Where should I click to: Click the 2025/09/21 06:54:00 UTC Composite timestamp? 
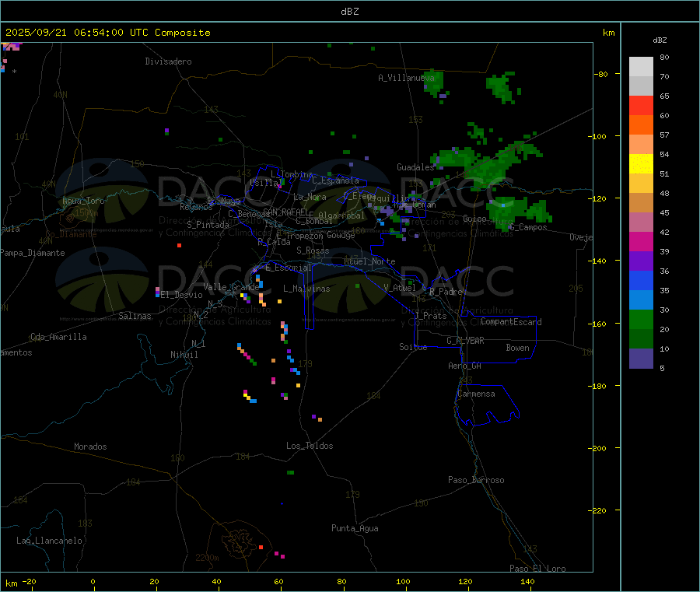click(x=107, y=33)
